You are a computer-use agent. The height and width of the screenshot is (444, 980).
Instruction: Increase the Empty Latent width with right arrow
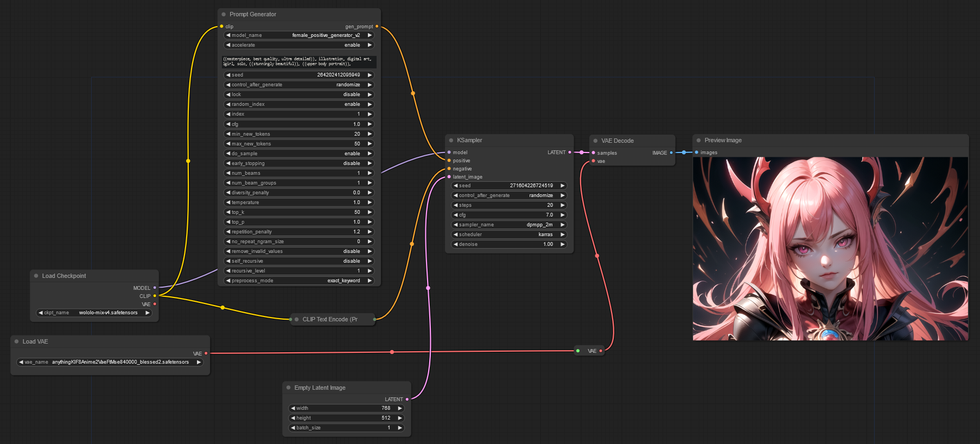(x=400, y=408)
